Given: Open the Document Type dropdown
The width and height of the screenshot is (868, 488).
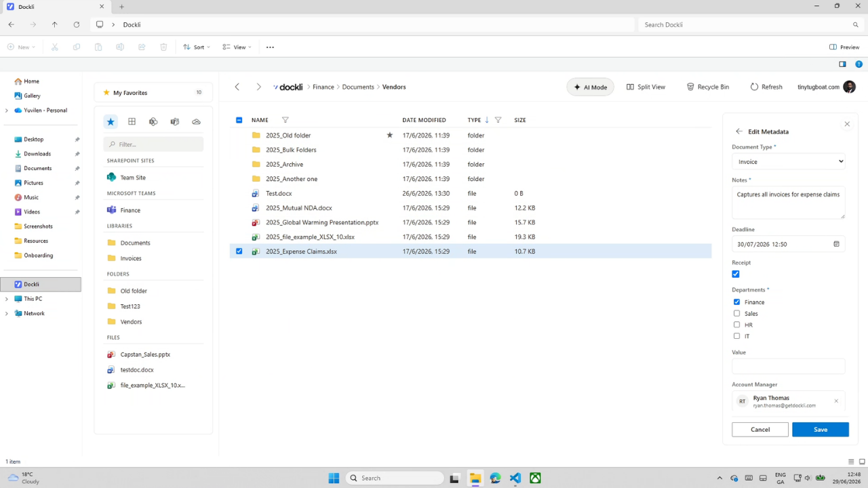Looking at the screenshot, I should (789, 162).
